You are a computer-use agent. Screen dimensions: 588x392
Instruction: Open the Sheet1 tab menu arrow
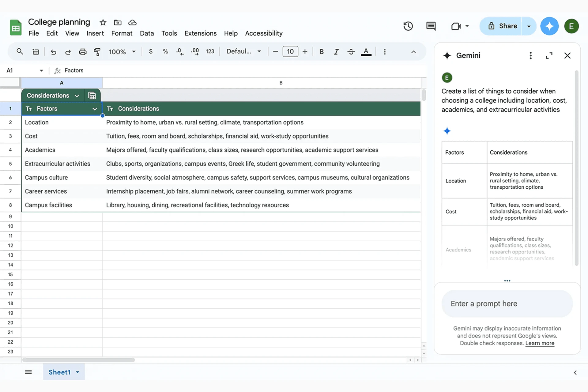(77, 372)
